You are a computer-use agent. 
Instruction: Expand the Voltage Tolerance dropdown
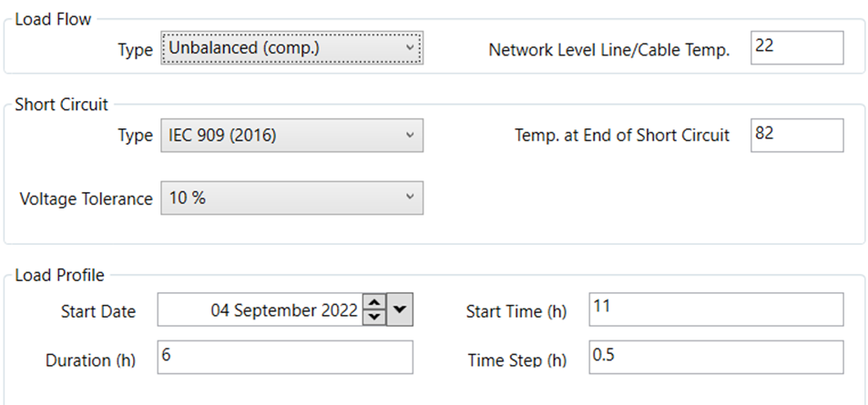pyautogui.click(x=291, y=197)
